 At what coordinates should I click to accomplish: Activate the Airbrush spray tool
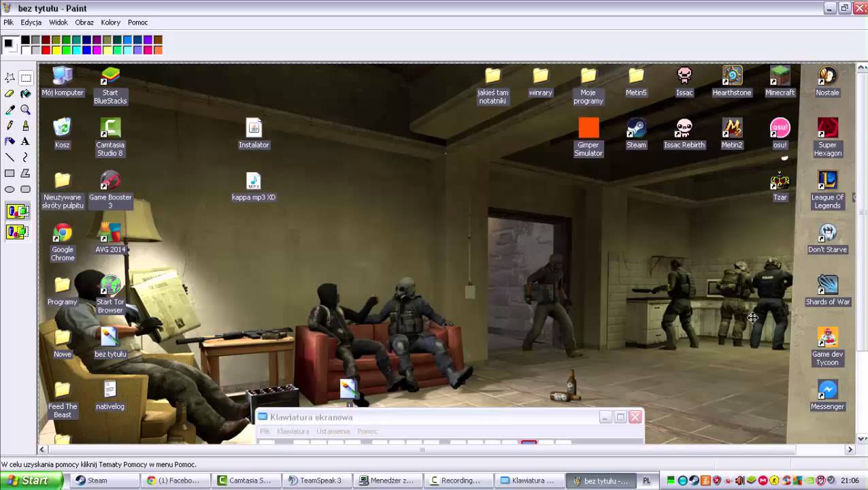click(x=10, y=142)
